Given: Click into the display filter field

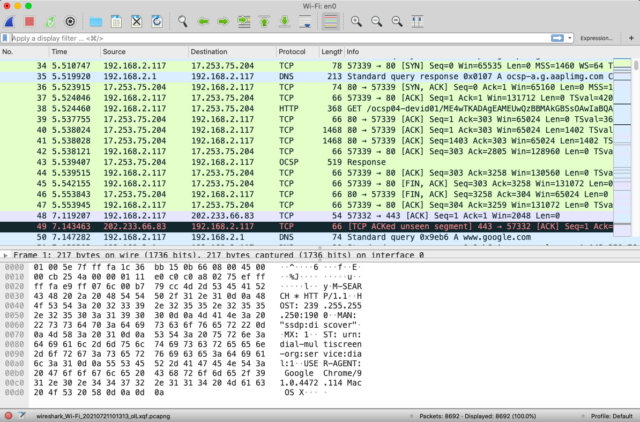Looking at the screenshot, I should tap(280, 38).
